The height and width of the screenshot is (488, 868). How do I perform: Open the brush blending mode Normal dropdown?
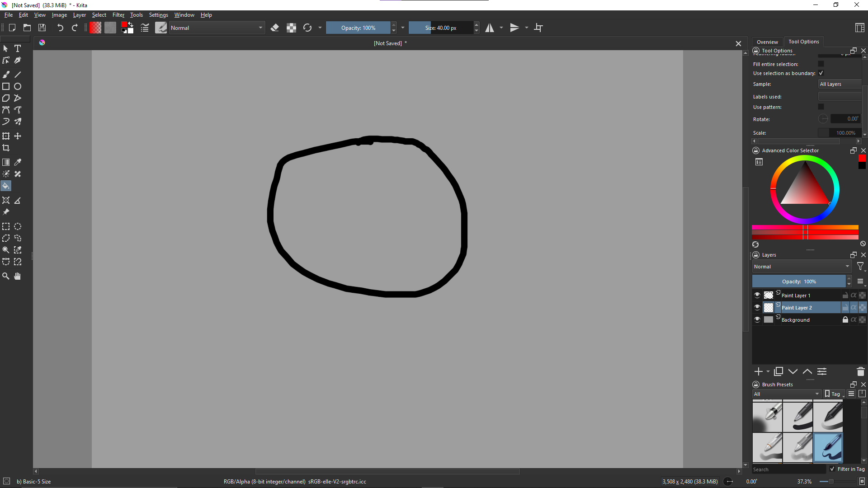coord(217,28)
